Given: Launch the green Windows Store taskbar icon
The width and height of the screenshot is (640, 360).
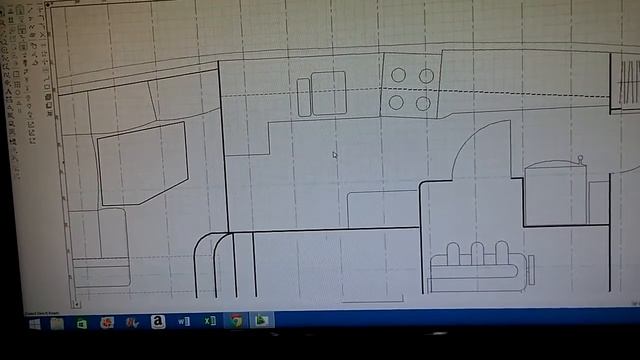Looking at the screenshot, I should [x=82, y=324].
